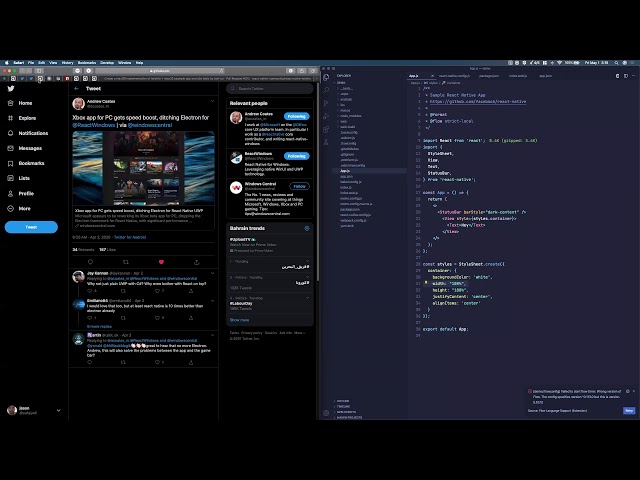The width and height of the screenshot is (640, 480).
Task: Open Explore in Twitter sidebar
Action: pos(22,118)
